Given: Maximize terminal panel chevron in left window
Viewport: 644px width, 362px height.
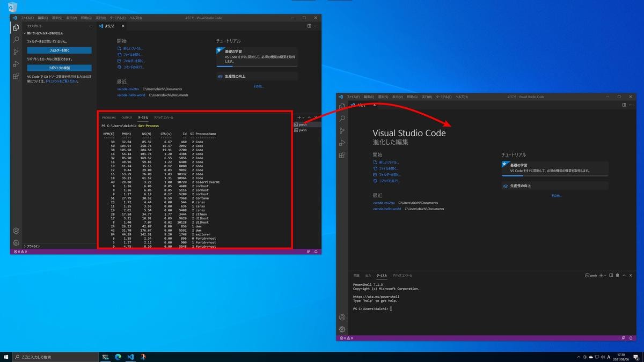Looking at the screenshot, I should [x=309, y=117].
